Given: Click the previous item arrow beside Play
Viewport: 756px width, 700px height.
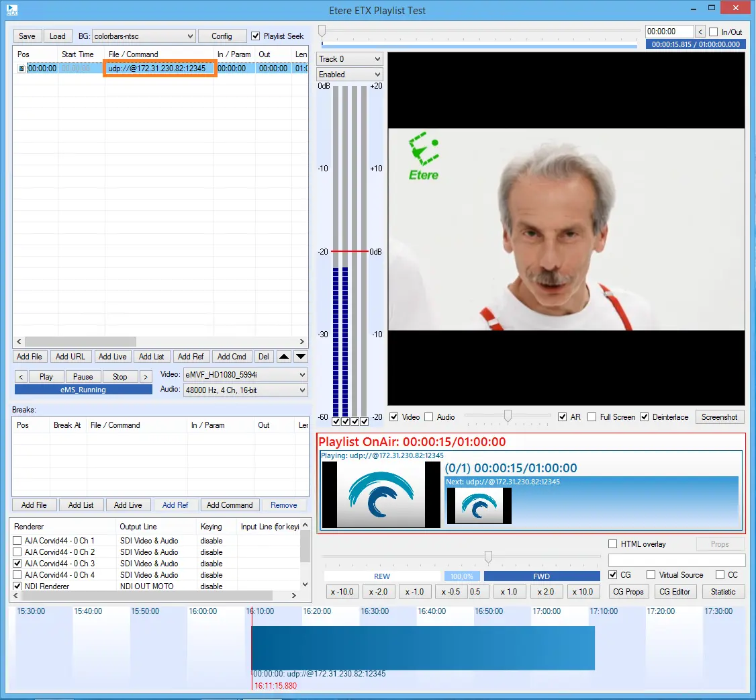Looking at the screenshot, I should pos(21,377).
